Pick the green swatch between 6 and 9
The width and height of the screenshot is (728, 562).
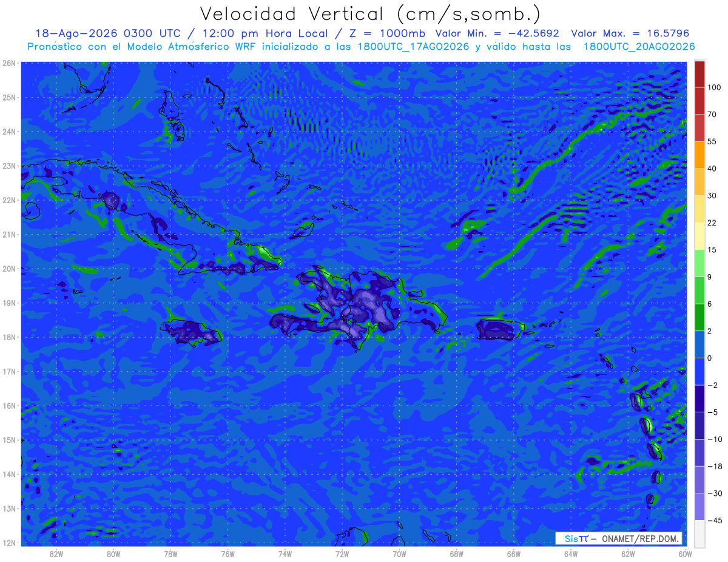pyautogui.click(x=699, y=289)
